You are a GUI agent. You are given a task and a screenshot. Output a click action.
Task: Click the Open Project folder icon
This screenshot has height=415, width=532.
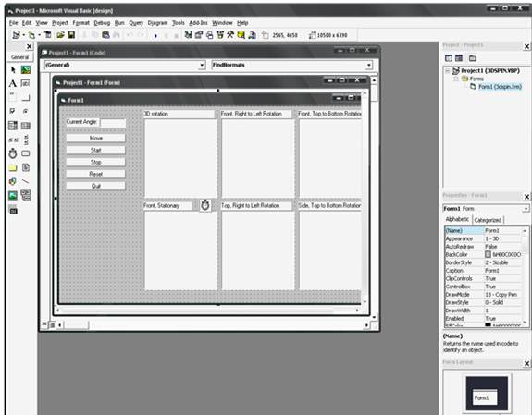click(x=60, y=35)
